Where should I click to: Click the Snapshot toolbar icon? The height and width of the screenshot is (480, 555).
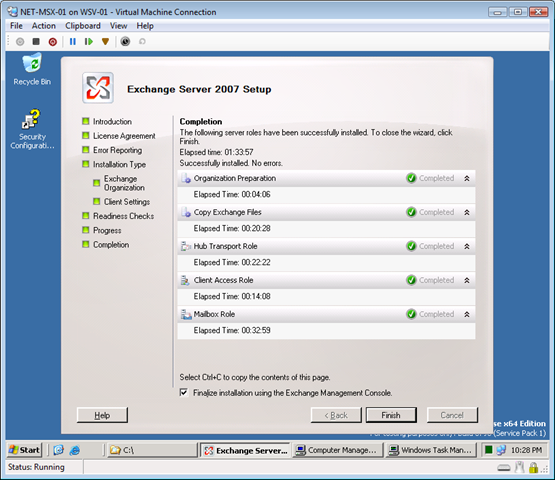coord(125,42)
